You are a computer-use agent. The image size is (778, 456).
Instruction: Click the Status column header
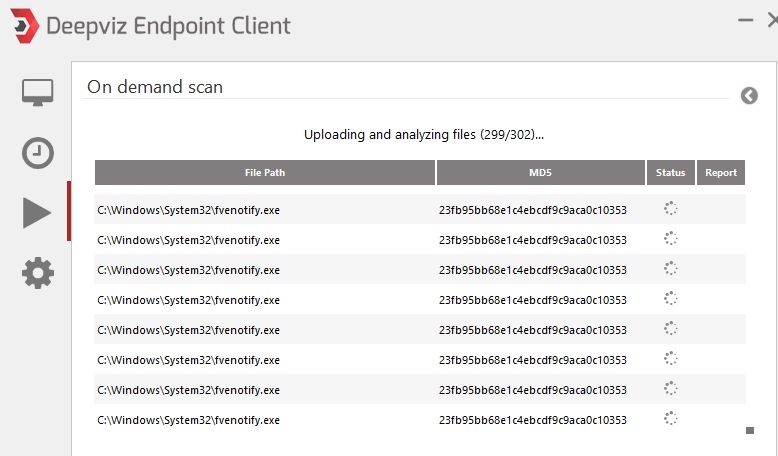pyautogui.click(x=671, y=173)
